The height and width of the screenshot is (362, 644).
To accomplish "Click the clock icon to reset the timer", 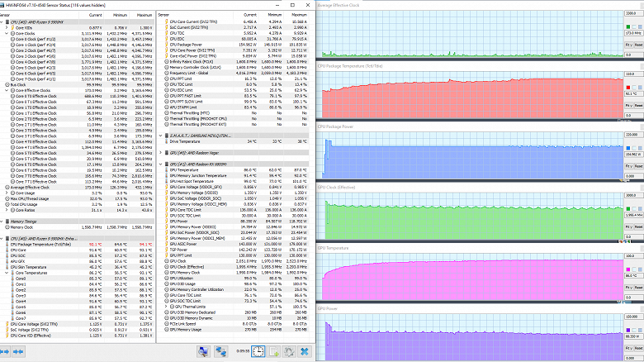I will click(x=259, y=351).
